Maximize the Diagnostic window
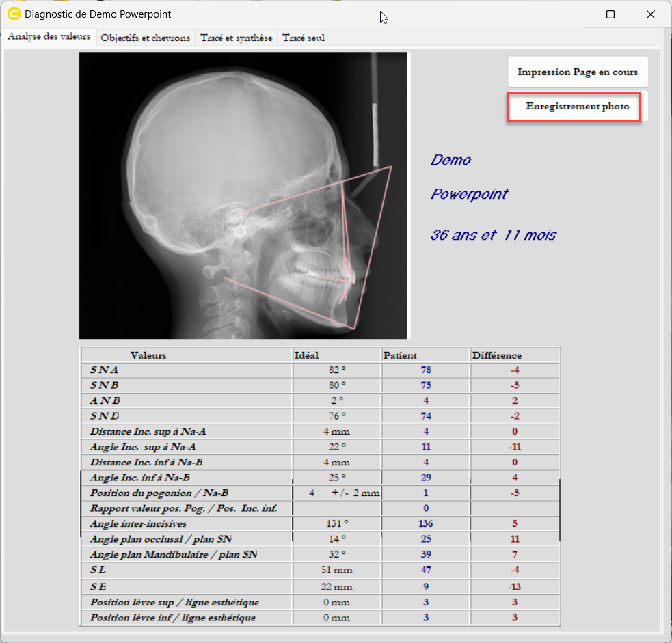The height and width of the screenshot is (643, 672). point(610,14)
